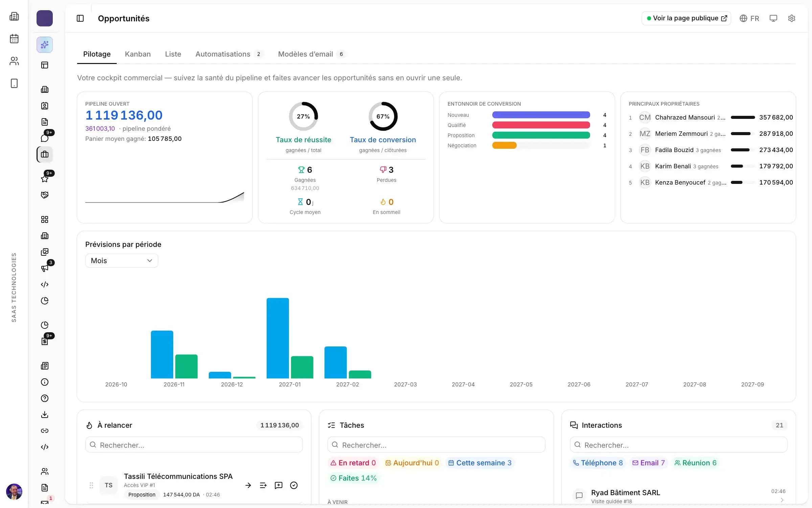Click the check-circle icon on the Tassili row

(x=294, y=485)
